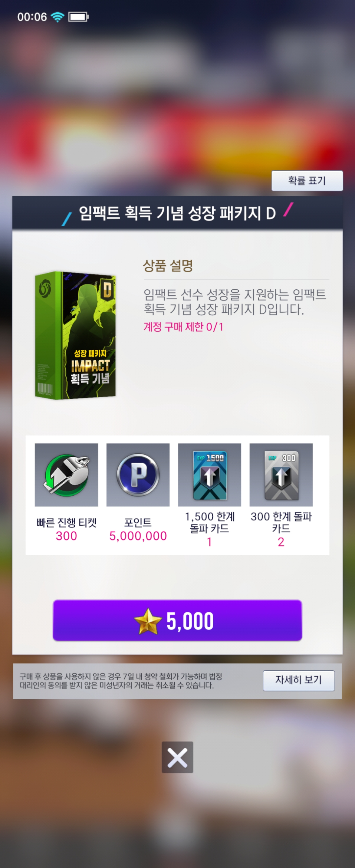Tap the fast progress ticket whistle icon
The height and width of the screenshot is (868, 355).
point(66,475)
